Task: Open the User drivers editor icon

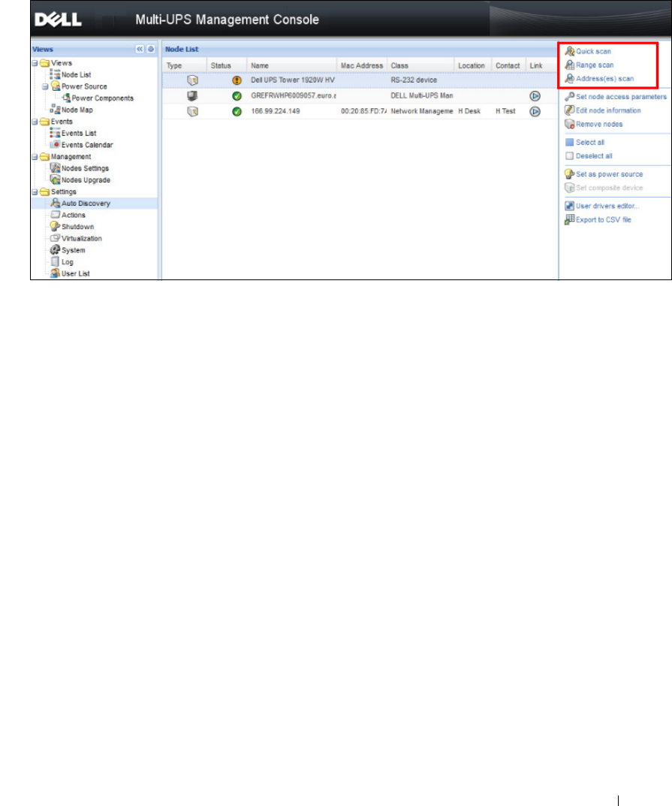Action: pos(569,206)
